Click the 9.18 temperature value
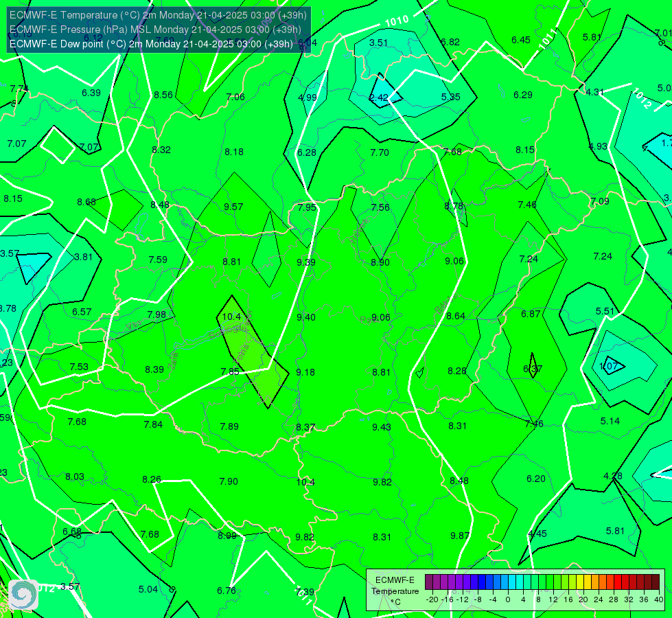The height and width of the screenshot is (618, 672). click(x=305, y=372)
